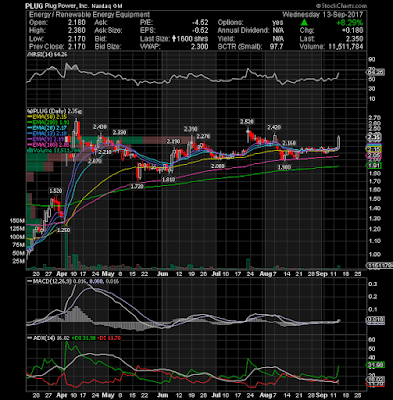Screen dimensions: 393x400
Task: Click the PLUG ticker symbol in the header
Action: [35, 6]
